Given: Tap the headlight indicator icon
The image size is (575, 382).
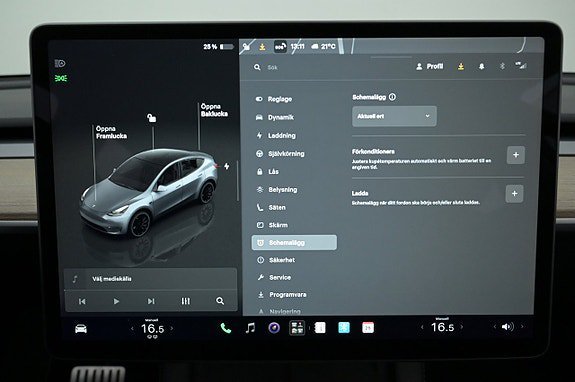Looking at the screenshot, I should (60, 63).
